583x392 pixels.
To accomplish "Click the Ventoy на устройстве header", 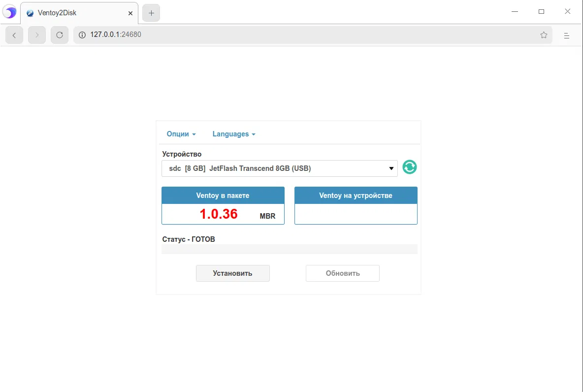I will (356, 195).
